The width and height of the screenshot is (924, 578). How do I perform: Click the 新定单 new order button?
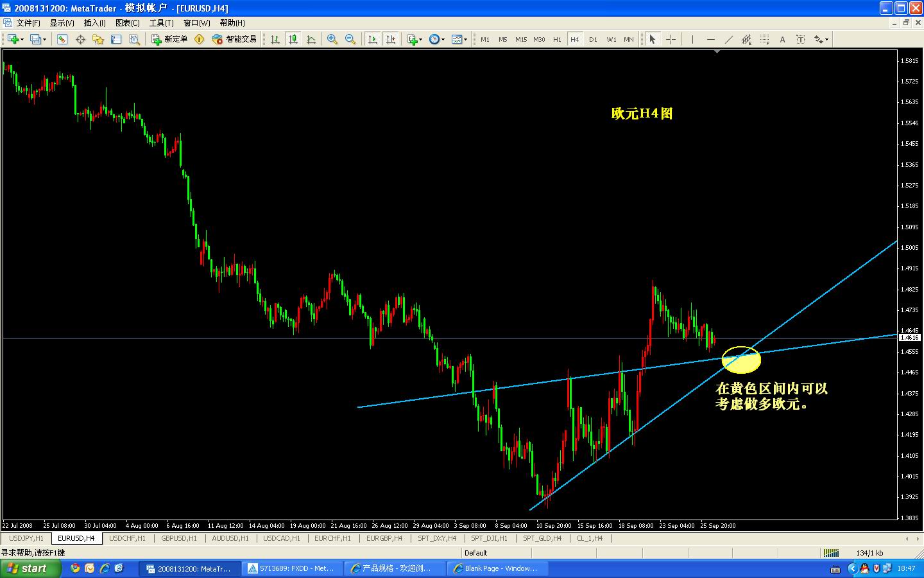tap(170, 39)
